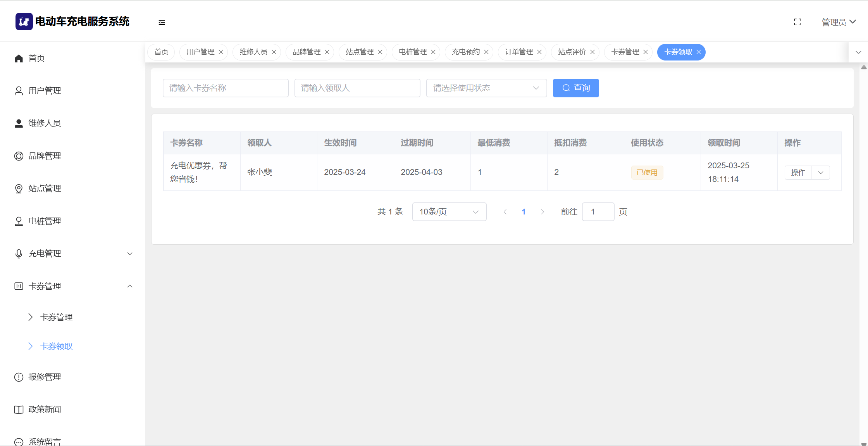Click the 报修管理 warning icon

point(19,377)
